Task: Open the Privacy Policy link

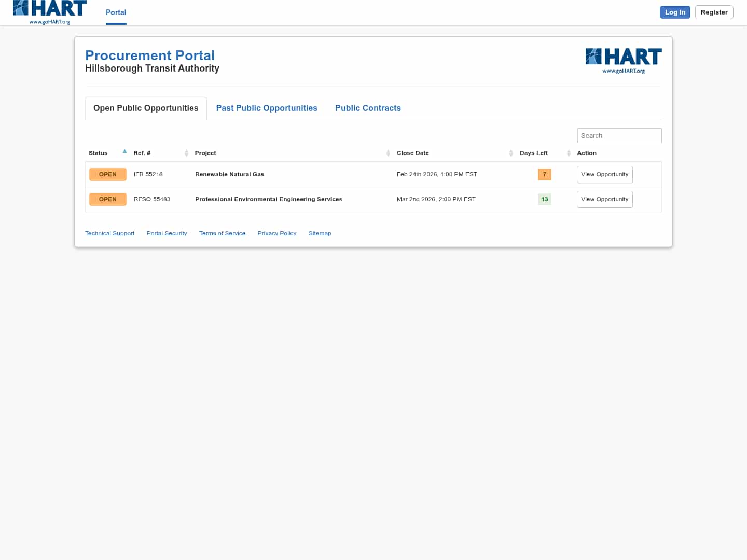Action: tap(276, 233)
